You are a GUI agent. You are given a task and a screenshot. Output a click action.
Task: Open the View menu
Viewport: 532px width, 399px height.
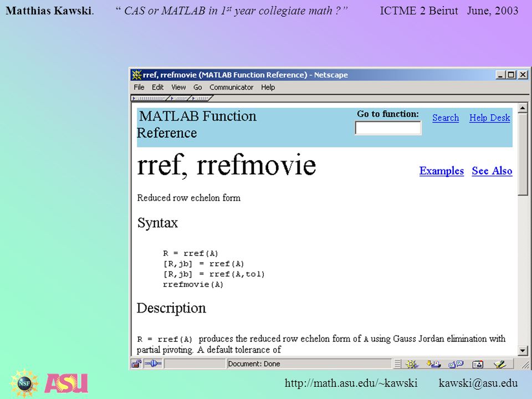point(178,87)
